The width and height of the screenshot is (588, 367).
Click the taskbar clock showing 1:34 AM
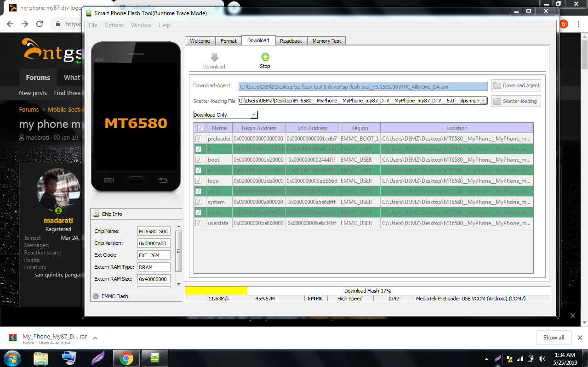click(x=565, y=358)
